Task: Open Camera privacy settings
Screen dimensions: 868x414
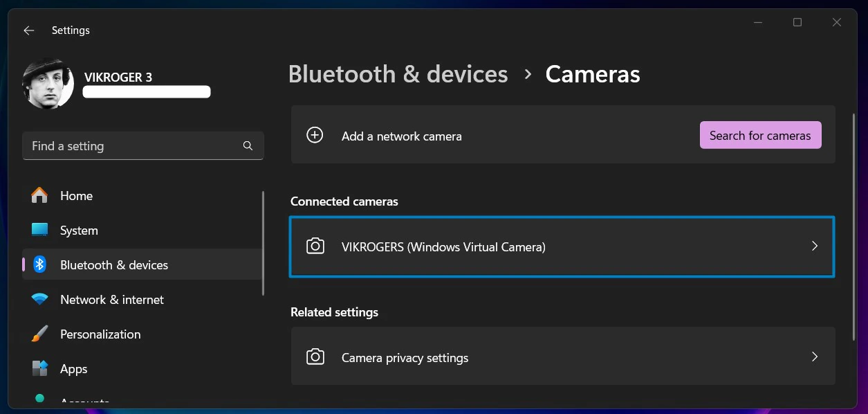Action: tap(563, 357)
